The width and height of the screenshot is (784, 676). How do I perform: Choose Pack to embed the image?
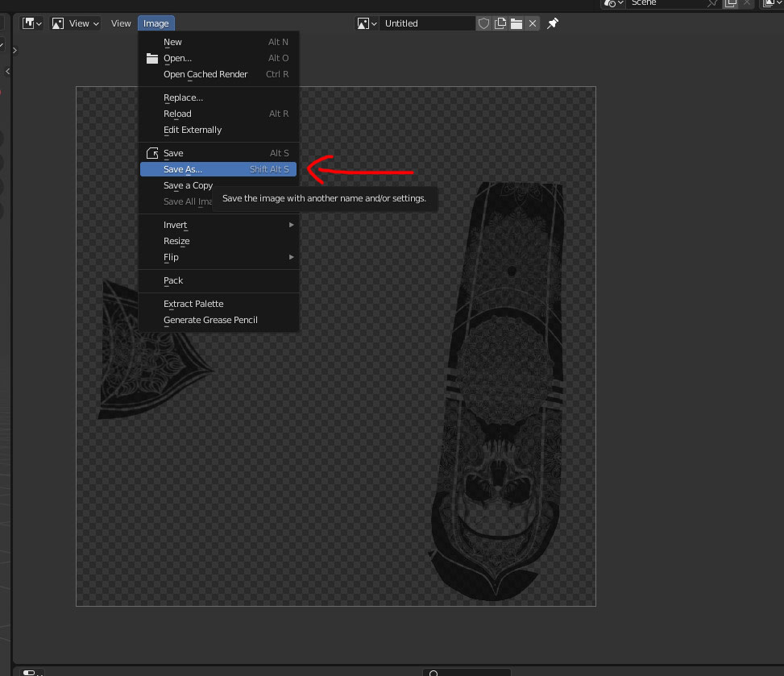tap(172, 280)
